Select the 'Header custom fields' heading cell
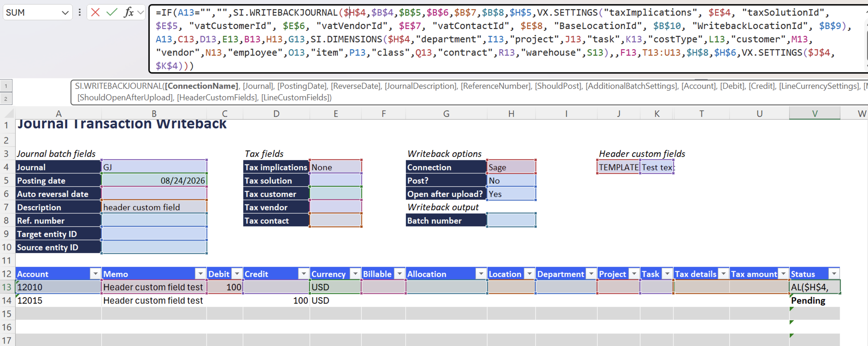Image resolution: width=868 pixels, height=346 pixels. click(x=642, y=153)
